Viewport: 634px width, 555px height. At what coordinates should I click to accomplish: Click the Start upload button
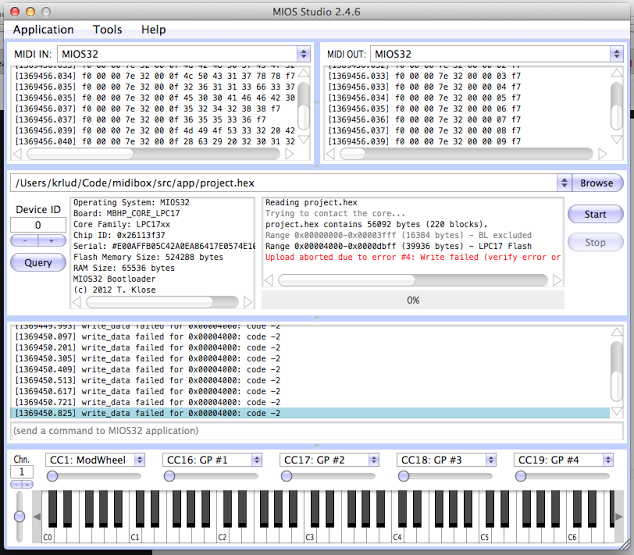[595, 214]
